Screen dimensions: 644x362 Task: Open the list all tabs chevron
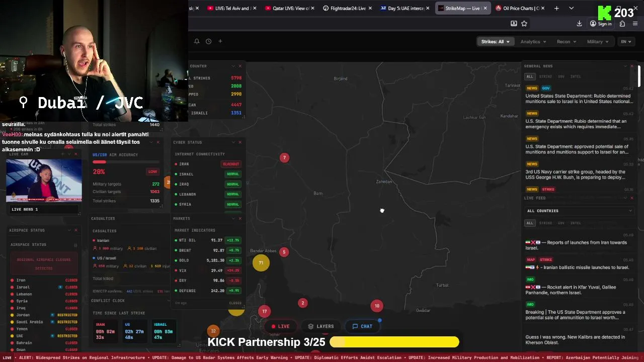coord(571,8)
